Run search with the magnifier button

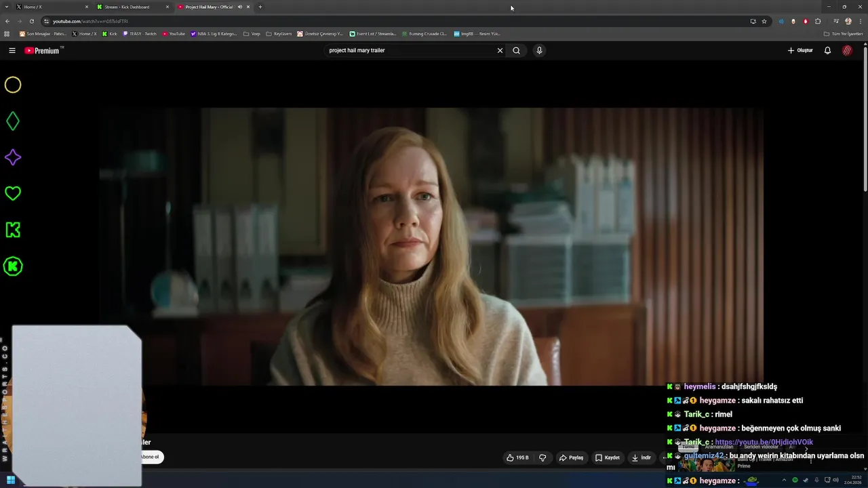pyautogui.click(x=516, y=50)
